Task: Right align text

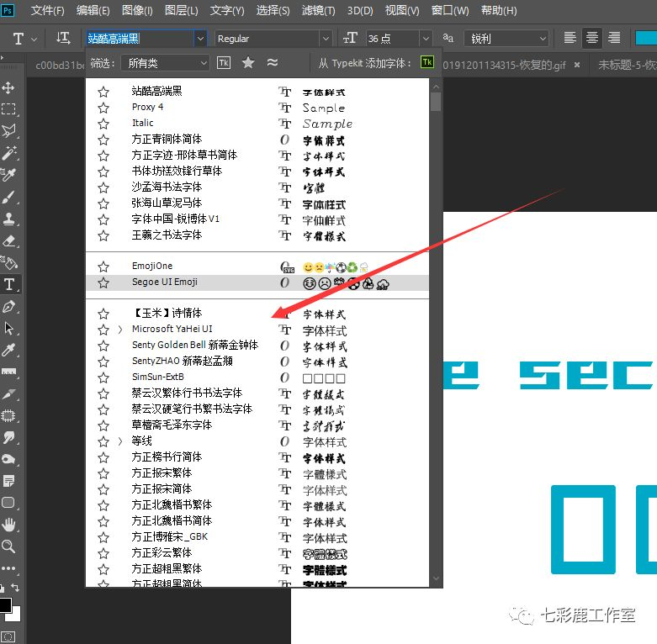Action: (x=614, y=38)
